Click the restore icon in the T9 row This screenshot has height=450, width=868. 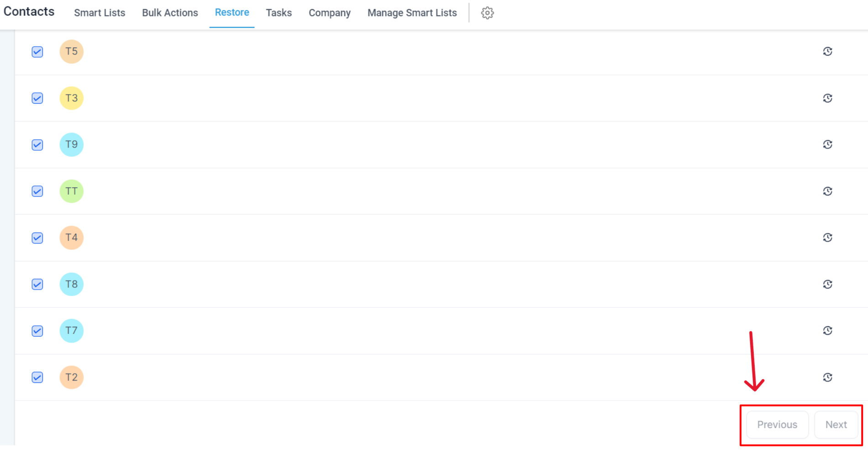pos(827,144)
